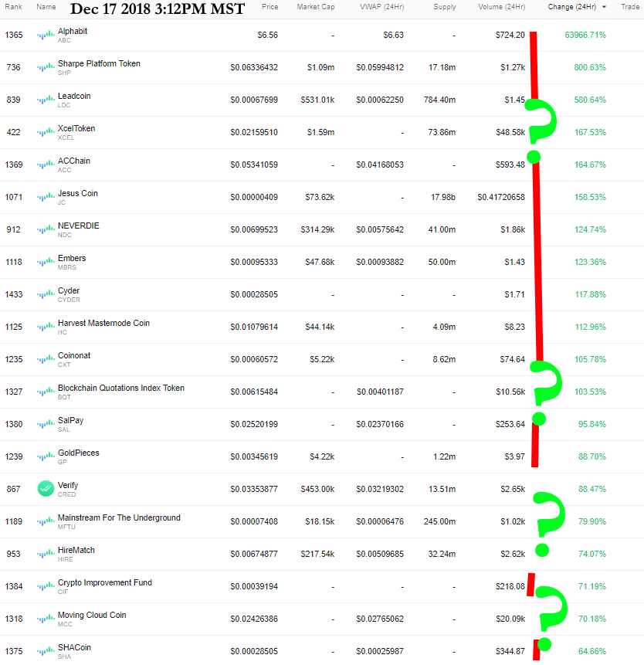Click the $6.56 Alphabit price
Image resolution: width=644 pixels, height=665 pixels.
point(267,36)
